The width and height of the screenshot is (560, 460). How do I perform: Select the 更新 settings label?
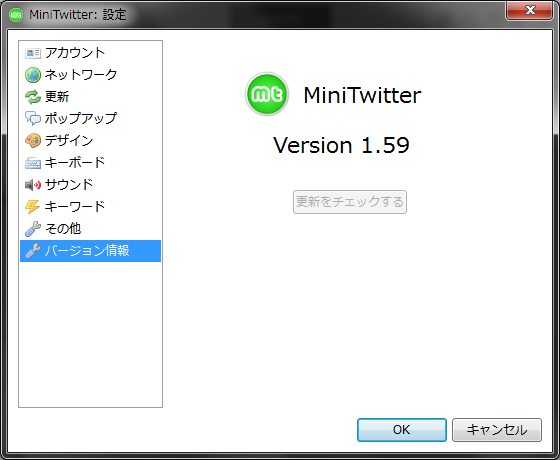57,97
